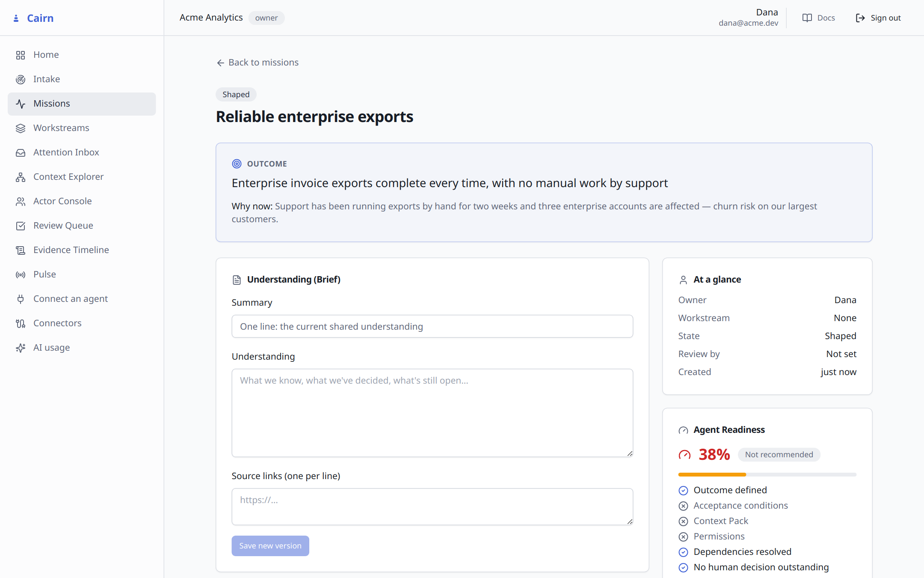924x578 pixels.
Task: Click the Intake target icon
Action: (x=21, y=80)
